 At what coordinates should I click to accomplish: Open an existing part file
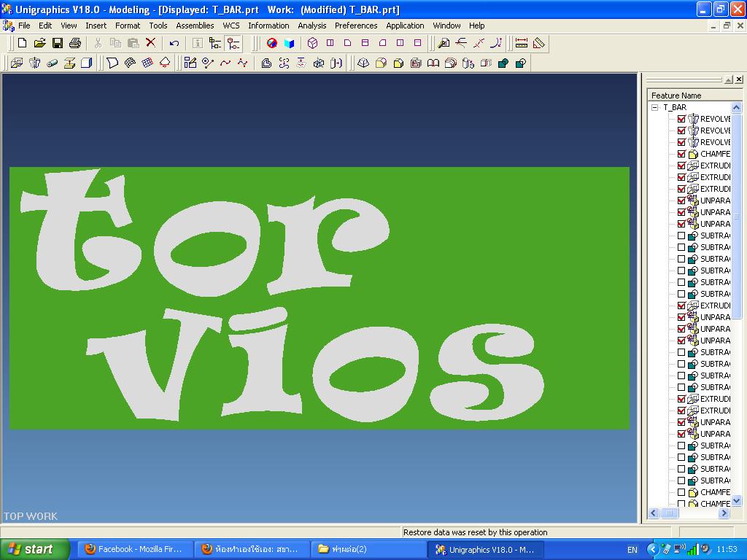[40, 43]
